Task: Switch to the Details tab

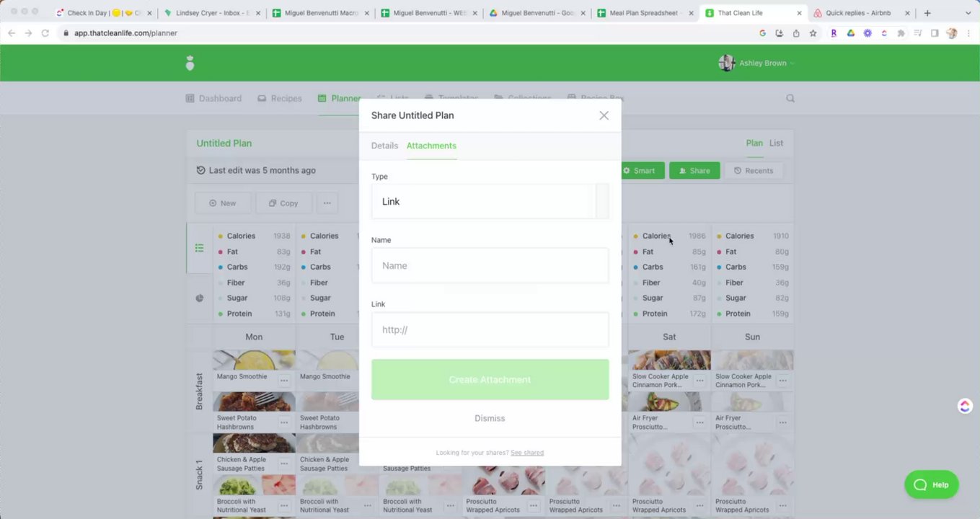Action: pos(384,146)
